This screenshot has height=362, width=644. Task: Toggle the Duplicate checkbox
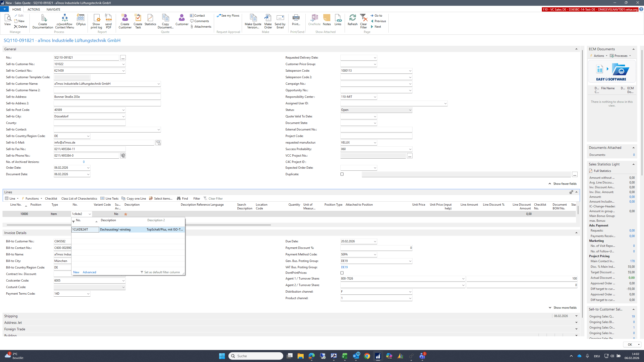pyautogui.click(x=342, y=174)
